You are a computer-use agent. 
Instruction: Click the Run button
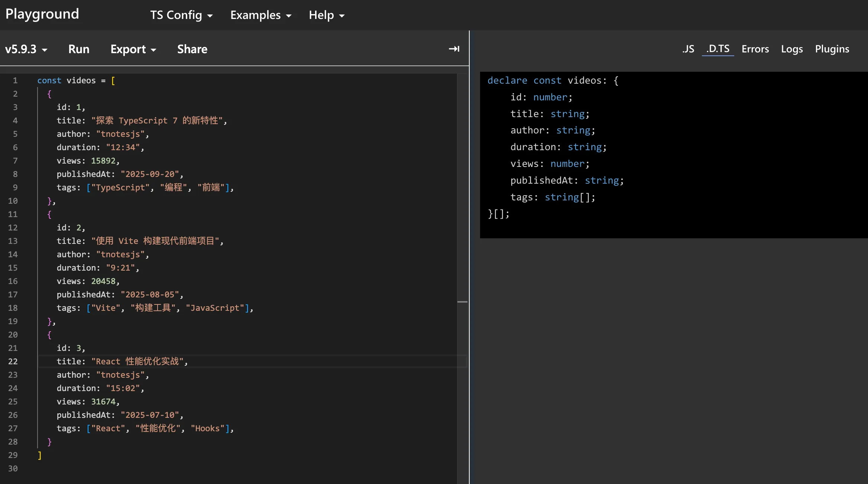click(79, 49)
